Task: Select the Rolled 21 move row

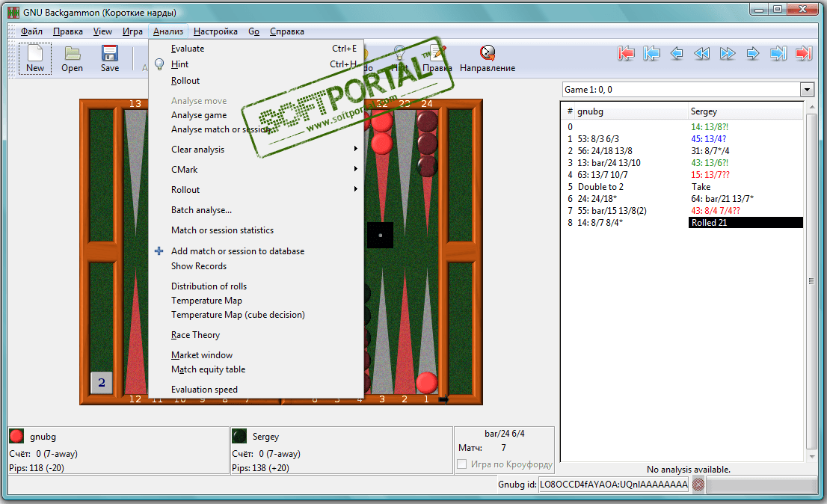Action: 745,223
